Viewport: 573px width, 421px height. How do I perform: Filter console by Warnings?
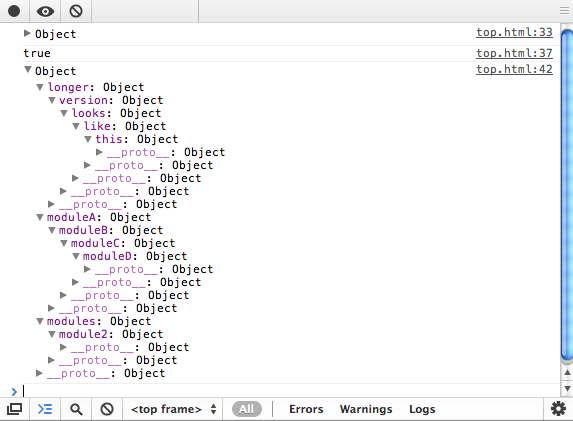tap(366, 409)
